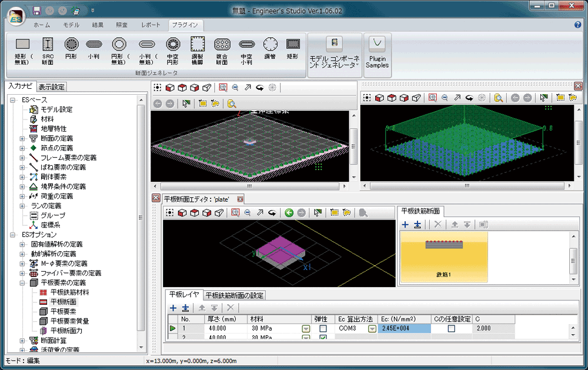This screenshot has height=370, width=588.
Task: Expand 荷重の定義 tree node
Action: click(x=22, y=196)
